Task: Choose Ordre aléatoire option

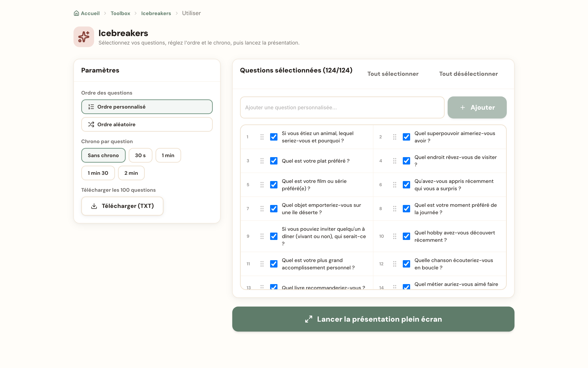Action: tap(147, 124)
